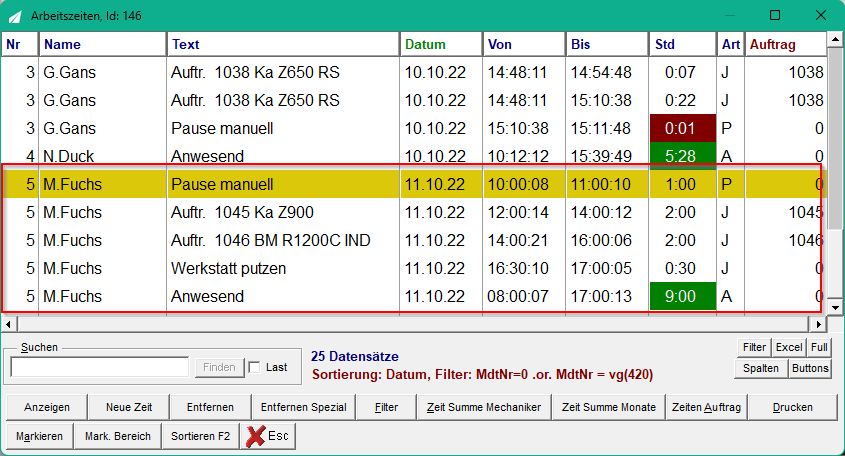Viewport: 845px width, 456px height.
Task: Select the red 0:01 Std cell
Action: 683,128
